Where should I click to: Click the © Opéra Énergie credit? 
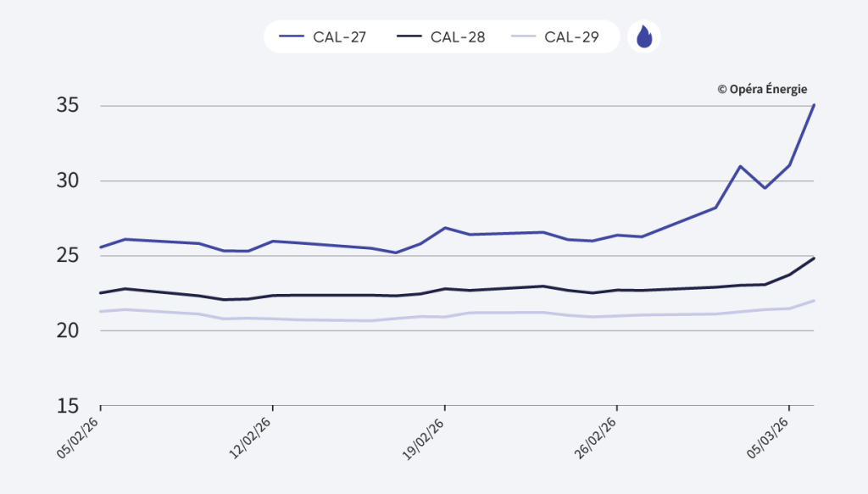(x=762, y=89)
